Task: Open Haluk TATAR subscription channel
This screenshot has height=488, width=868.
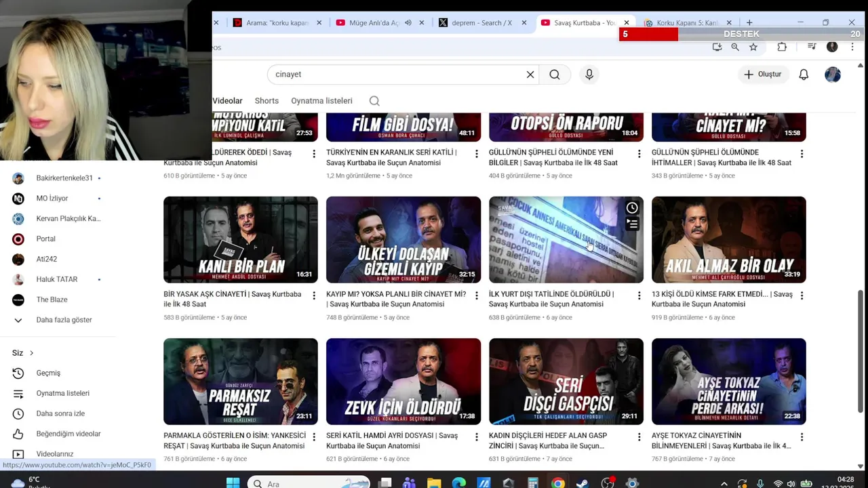Action: [58, 279]
